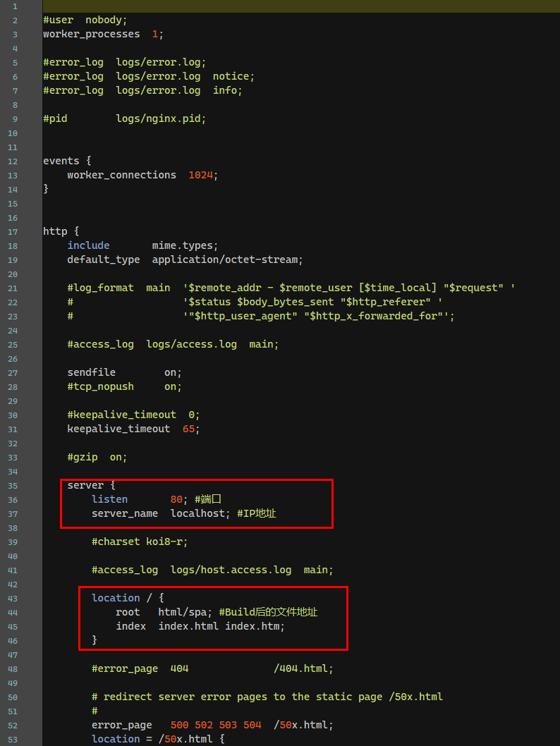Click the location = /50x.html line
The width and height of the screenshot is (560, 746).
tap(157, 739)
